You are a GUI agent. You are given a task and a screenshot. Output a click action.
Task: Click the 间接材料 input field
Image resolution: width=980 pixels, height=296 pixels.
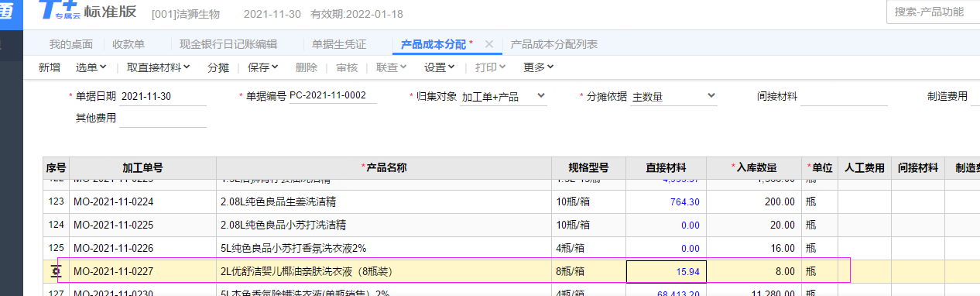[x=844, y=97]
